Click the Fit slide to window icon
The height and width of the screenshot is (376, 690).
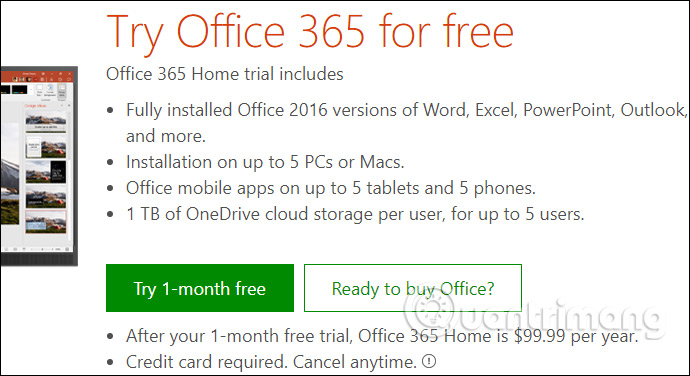pyautogui.click(x=67, y=249)
